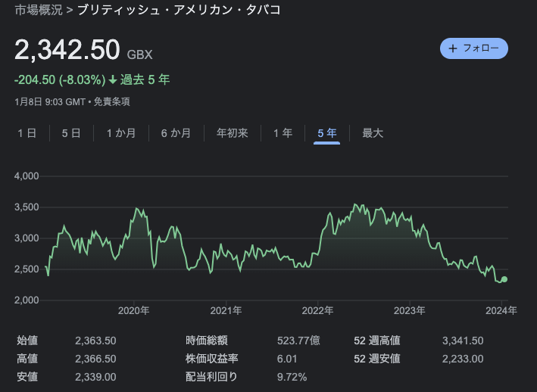Image resolution: width=537 pixels, height=392 pixels.
Task: Click the 1月8日 9:03 GMT timestamp
Action: [x=50, y=101]
